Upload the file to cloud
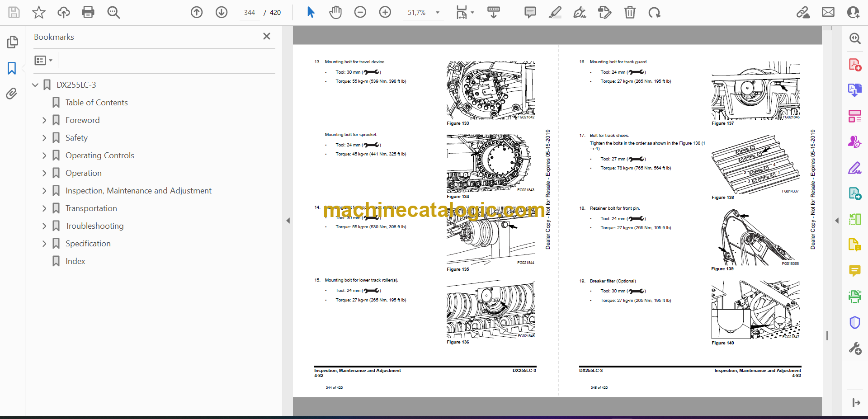Viewport: 868px width, 419px height. [x=64, y=12]
